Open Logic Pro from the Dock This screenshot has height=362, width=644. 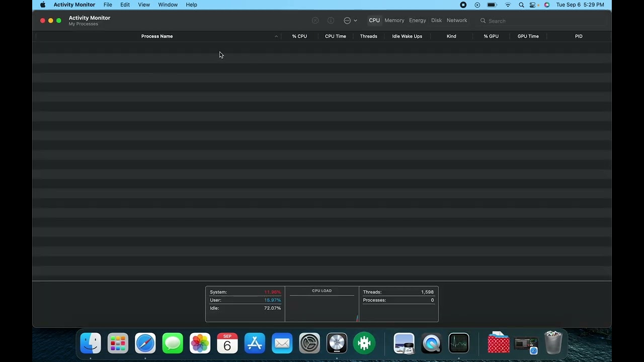point(337,343)
